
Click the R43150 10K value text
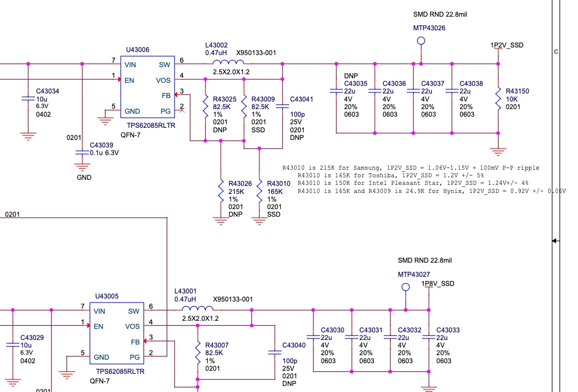pyautogui.click(x=512, y=100)
